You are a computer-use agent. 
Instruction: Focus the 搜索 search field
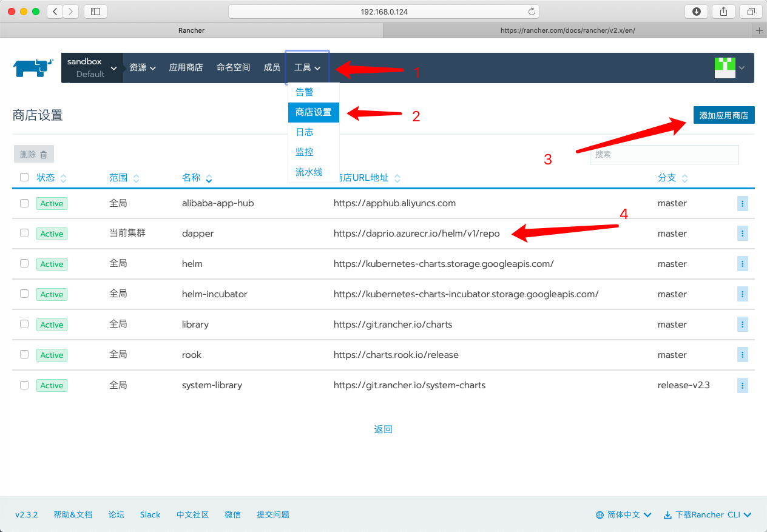click(664, 155)
